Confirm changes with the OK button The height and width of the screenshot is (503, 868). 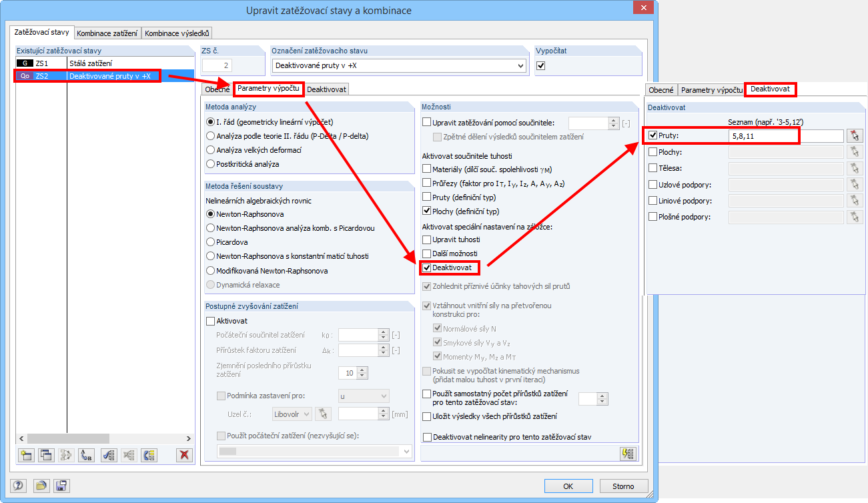click(x=568, y=486)
